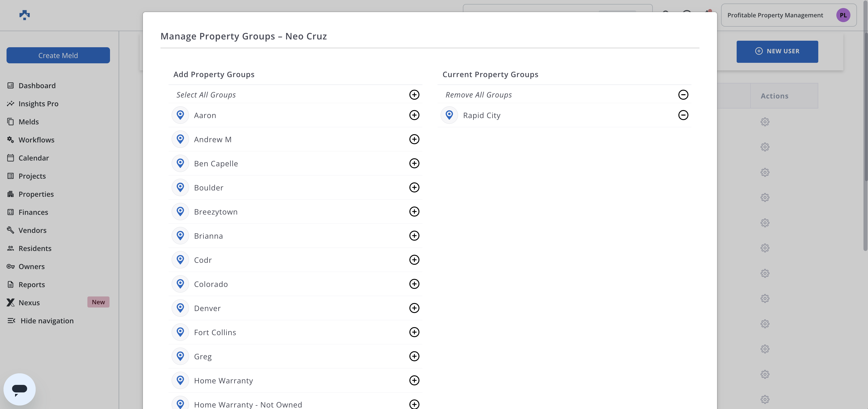Add the Brianna property group
Image resolution: width=868 pixels, height=409 pixels.
pos(414,236)
